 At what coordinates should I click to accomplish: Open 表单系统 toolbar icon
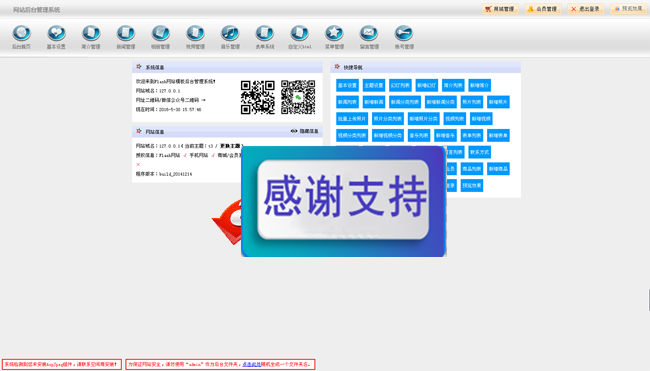point(265,33)
